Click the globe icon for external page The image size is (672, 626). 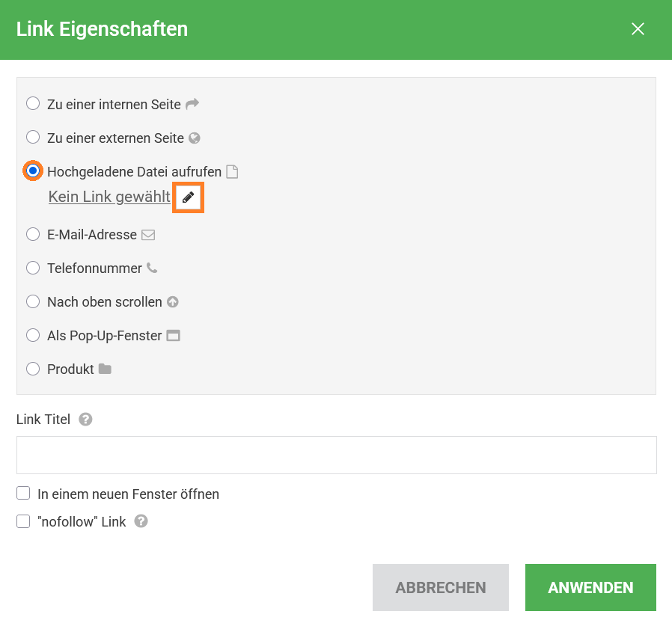click(x=195, y=138)
